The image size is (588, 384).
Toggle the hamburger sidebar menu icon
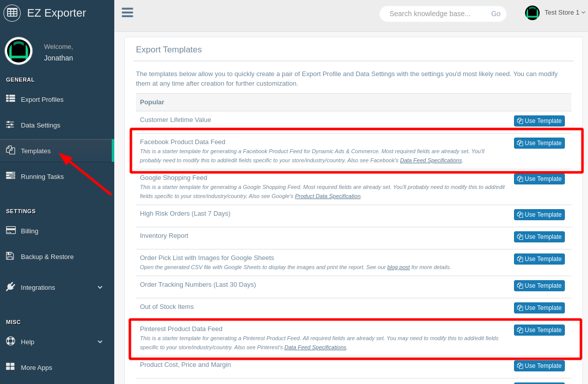[127, 13]
